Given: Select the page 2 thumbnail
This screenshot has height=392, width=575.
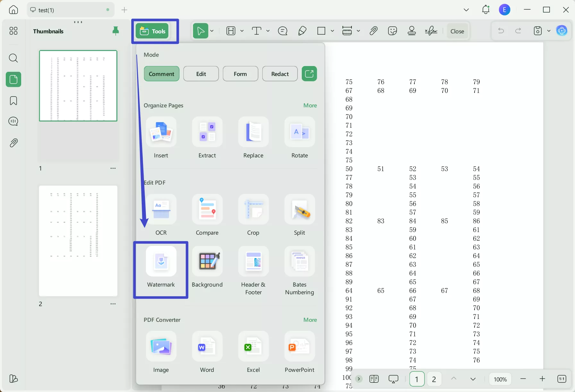Looking at the screenshot, I should pos(78,241).
